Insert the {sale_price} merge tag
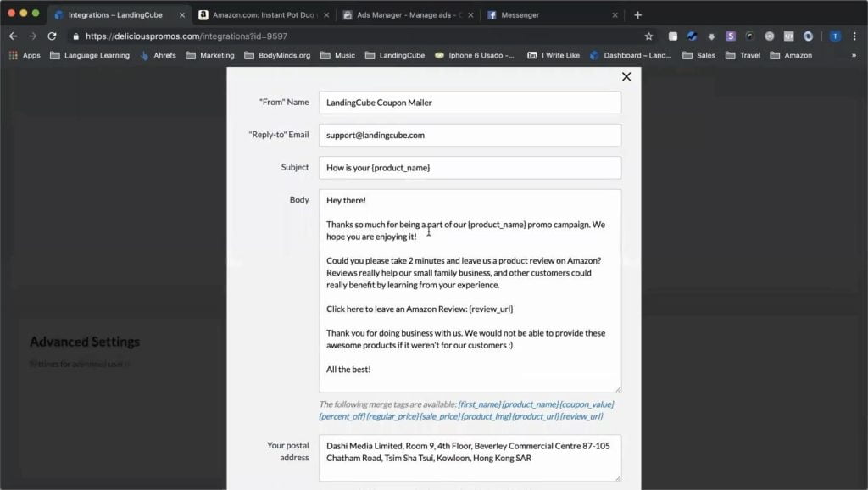Viewport: 868px width, 490px height. (440, 416)
